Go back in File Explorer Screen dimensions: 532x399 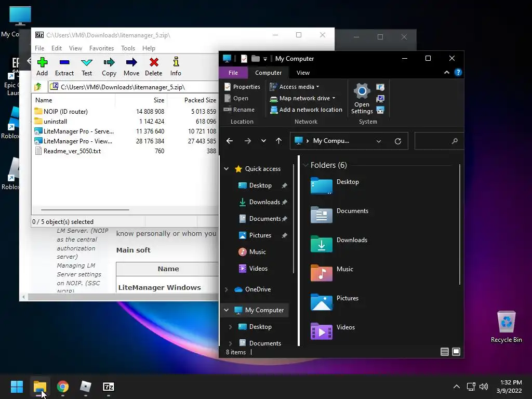tap(229, 141)
